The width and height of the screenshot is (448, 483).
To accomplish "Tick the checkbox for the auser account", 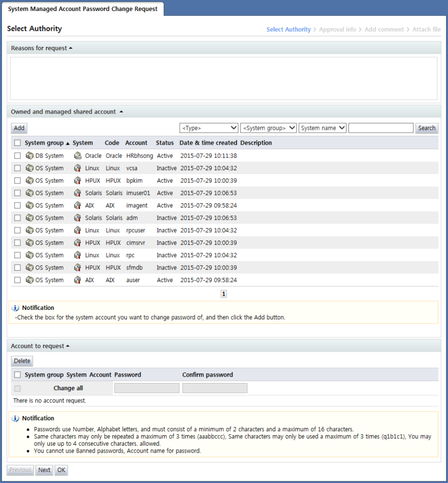I will click(x=17, y=280).
